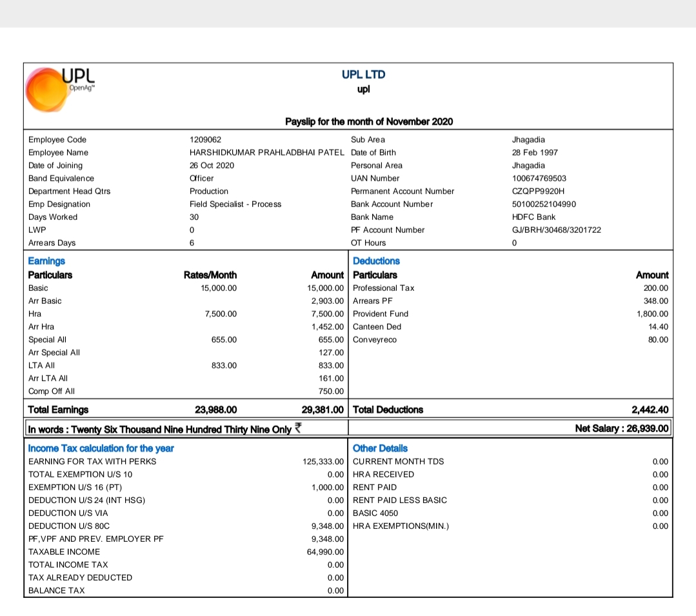
Task: Click Arr LTA All amount 161.00
Action: [x=331, y=378]
